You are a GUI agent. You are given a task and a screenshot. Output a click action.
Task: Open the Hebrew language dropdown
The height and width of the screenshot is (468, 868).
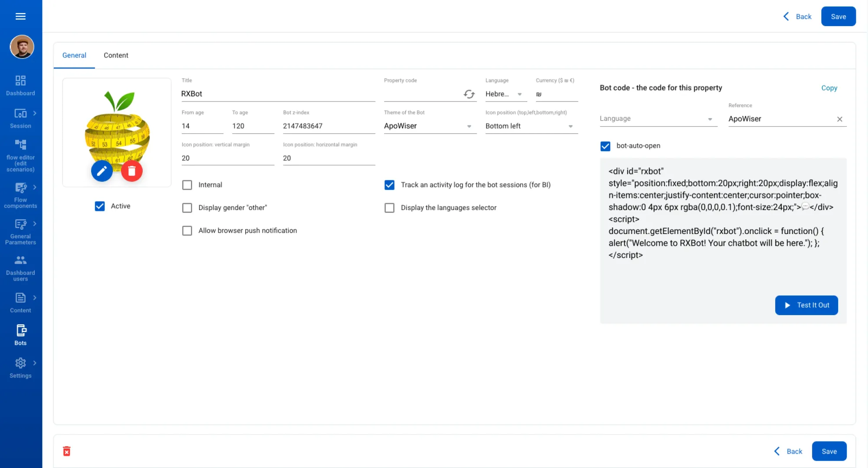point(506,94)
